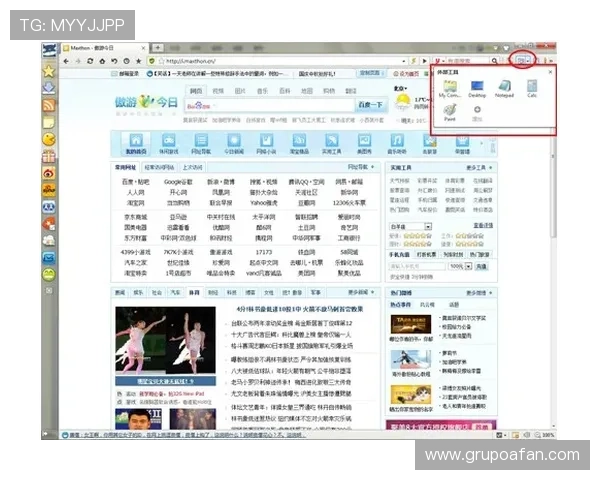This screenshot has height=480, width=600.
Task: Open the RSS feed reader sidebar icon
Action: coord(49,105)
